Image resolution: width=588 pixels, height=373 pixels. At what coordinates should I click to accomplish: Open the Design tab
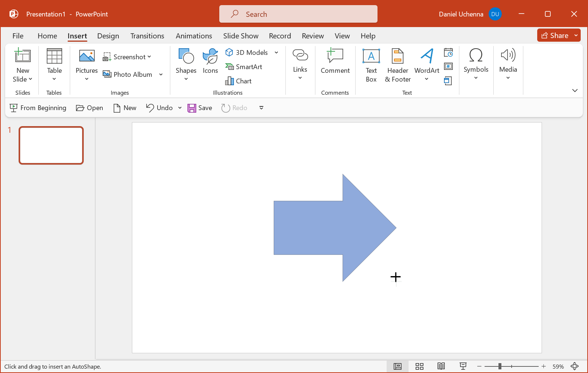pos(108,36)
